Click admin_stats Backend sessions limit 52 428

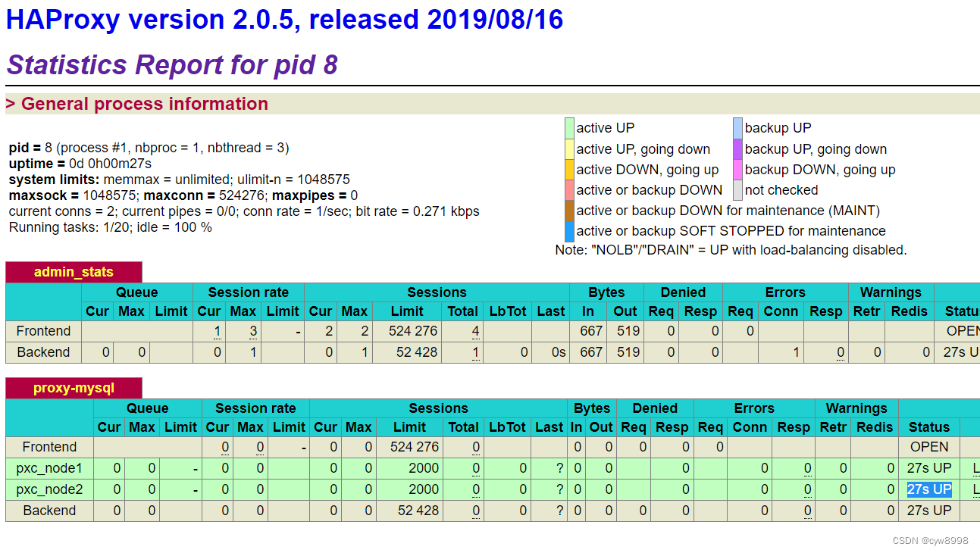coord(417,352)
